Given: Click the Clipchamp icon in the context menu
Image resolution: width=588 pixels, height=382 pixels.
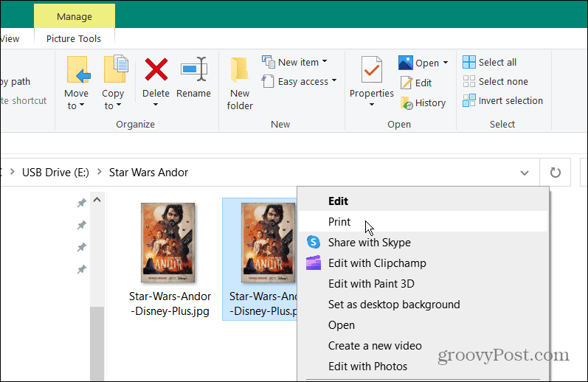Looking at the screenshot, I should [x=314, y=263].
